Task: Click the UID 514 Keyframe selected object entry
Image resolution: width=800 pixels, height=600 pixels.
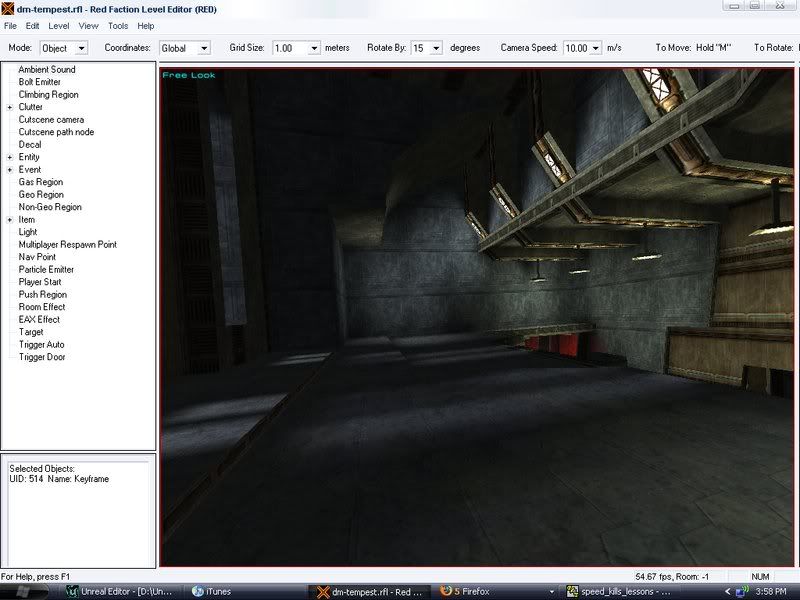Action: click(59, 479)
